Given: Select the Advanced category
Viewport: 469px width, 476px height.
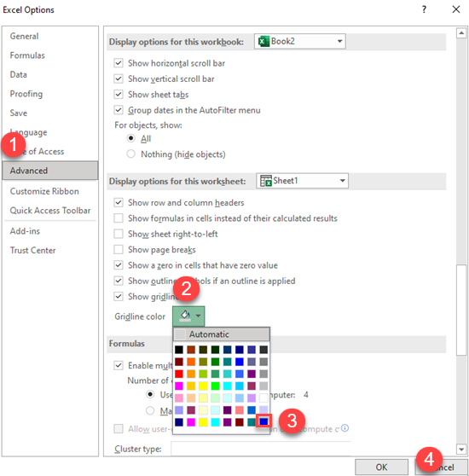Looking at the screenshot, I should (x=50, y=171).
